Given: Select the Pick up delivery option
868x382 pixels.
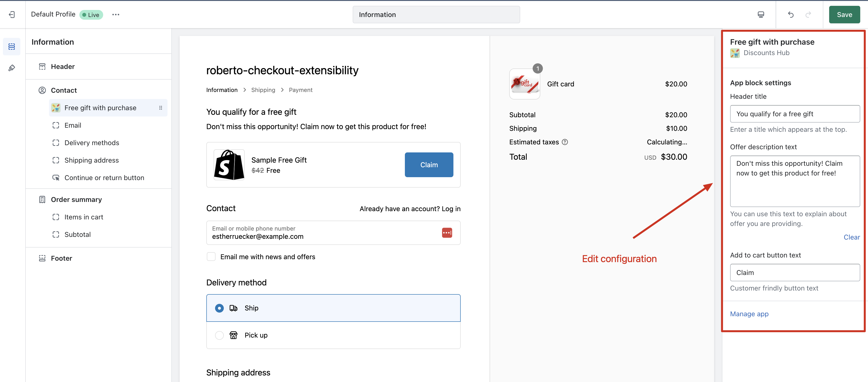Looking at the screenshot, I should 219,335.
